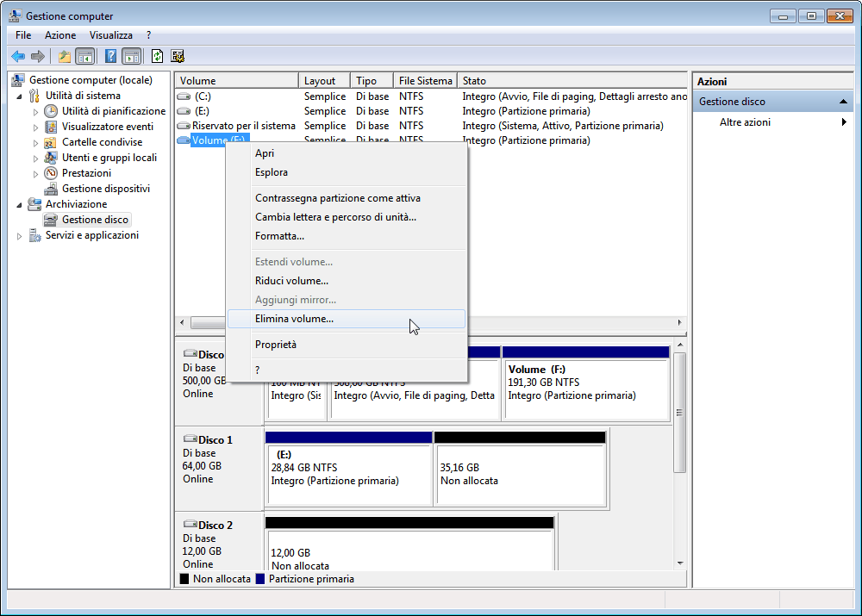Expand the Prestazioni node

click(x=35, y=174)
